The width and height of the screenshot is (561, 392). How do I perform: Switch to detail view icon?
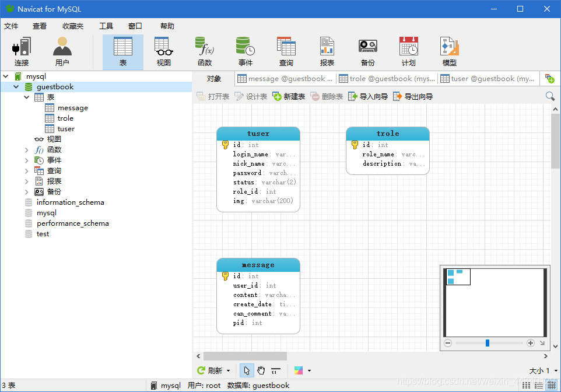point(539,385)
